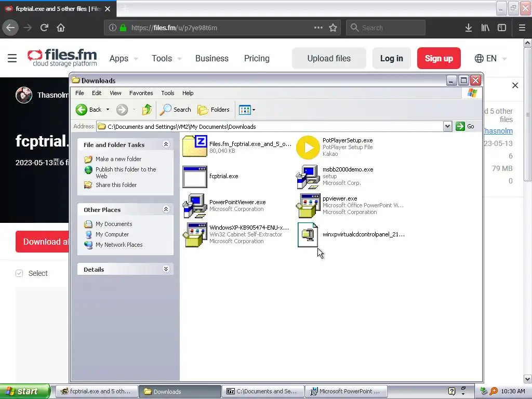Show site information icon in URL bar
The image size is (532, 399).
113,28
